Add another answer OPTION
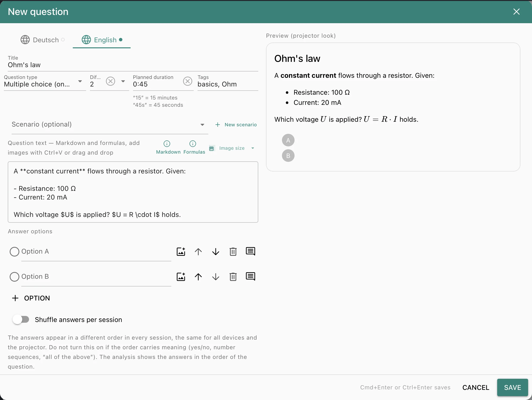Image resolution: width=532 pixels, height=400 pixels. [31, 298]
